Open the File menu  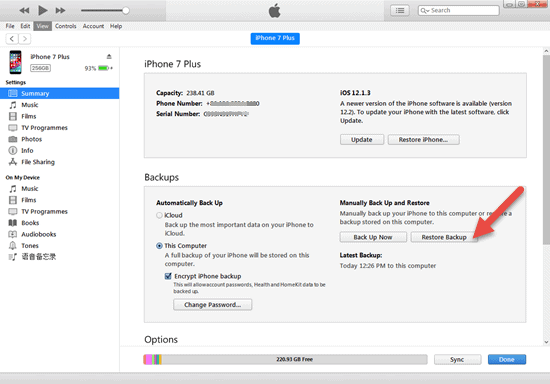point(10,26)
